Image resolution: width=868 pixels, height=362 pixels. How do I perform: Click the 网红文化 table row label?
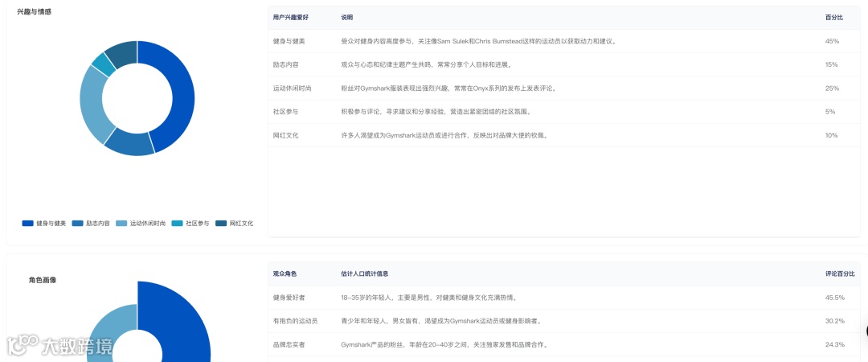coord(285,135)
